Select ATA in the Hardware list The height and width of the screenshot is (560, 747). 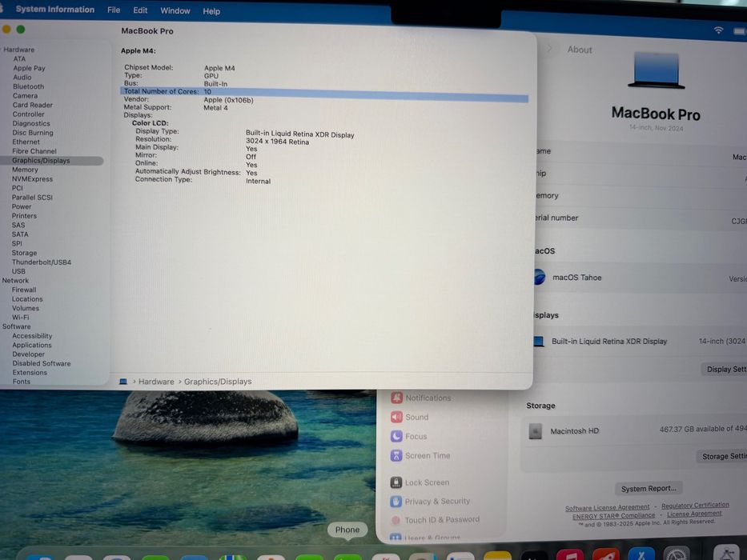pos(19,59)
